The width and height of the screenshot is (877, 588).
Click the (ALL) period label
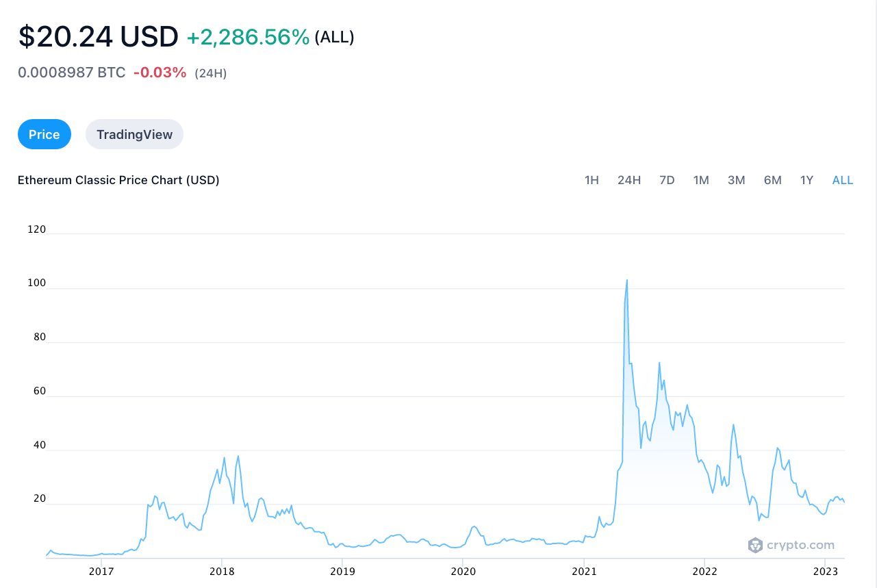point(334,38)
